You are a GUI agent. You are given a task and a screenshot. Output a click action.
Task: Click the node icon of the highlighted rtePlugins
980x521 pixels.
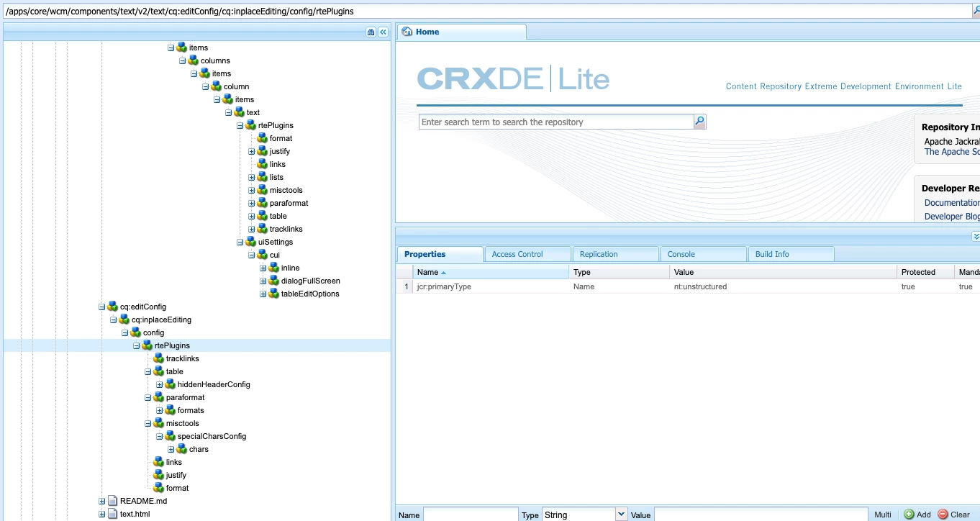tap(147, 345)
